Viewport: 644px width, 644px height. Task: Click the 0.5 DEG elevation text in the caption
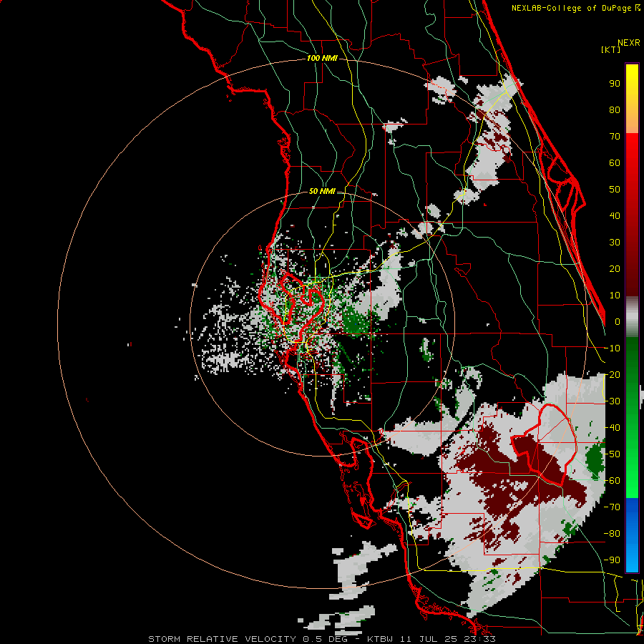[x=326, y=639]
